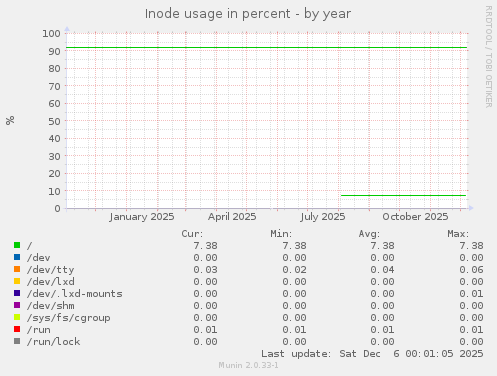Image resolution: width=497 pixels, height=376 pixels.
Task: Click the 'Munin 2.0.33-1' version text
Action: (248, 365)
